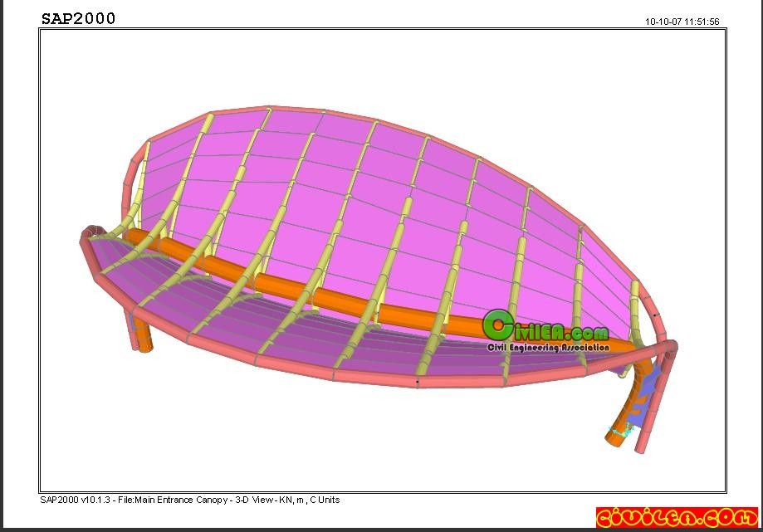This screenshot has height=532, width=763.
Task: Click the timestamp 10-10-07 11:51:56
Action: tap(682, 22)
